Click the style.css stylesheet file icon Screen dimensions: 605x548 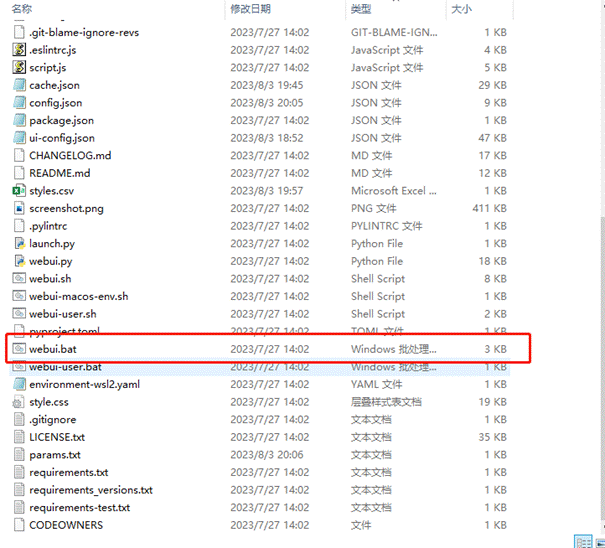point(19,402)
